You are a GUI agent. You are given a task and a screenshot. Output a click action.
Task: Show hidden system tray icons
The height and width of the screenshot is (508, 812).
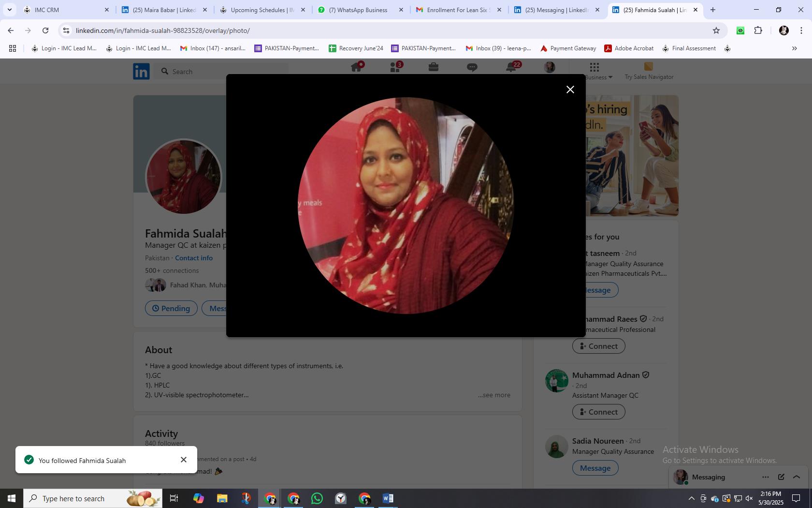(x=691, y=498)
